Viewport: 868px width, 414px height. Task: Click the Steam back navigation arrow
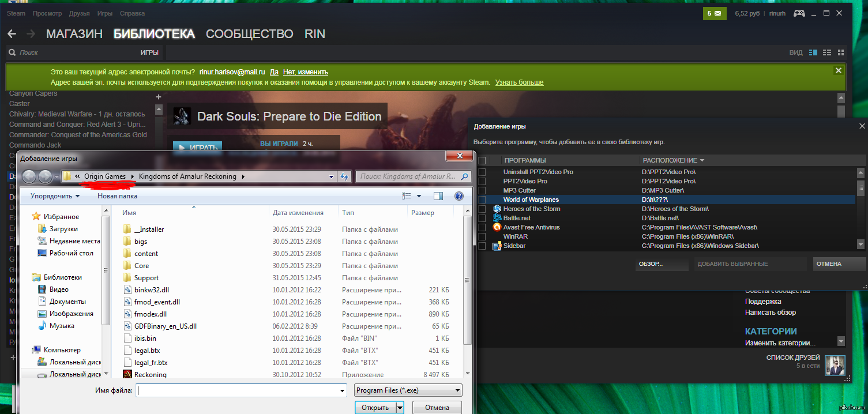coord(12,34)
